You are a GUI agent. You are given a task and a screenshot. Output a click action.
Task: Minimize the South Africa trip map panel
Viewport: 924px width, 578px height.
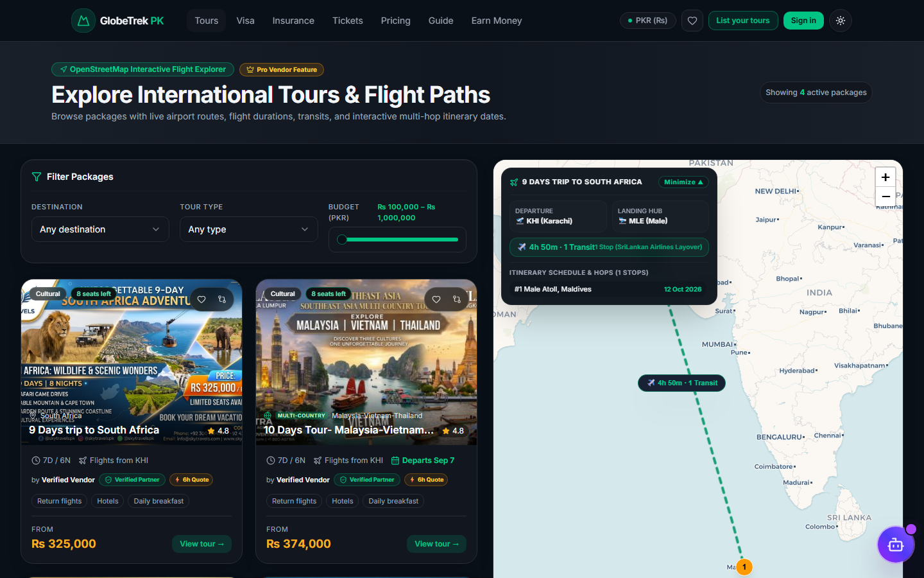coord(683,182)
